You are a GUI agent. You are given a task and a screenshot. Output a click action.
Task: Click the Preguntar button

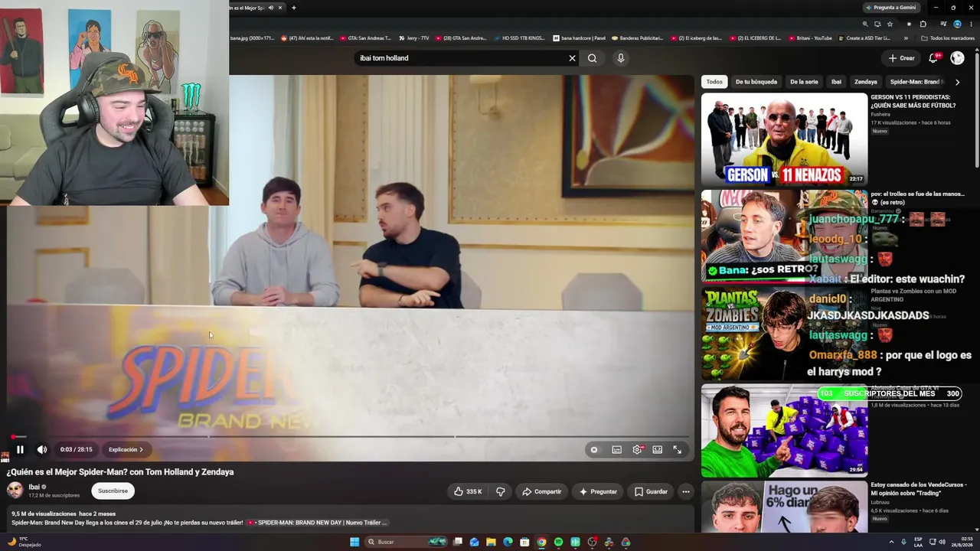[x=598, y=491]
